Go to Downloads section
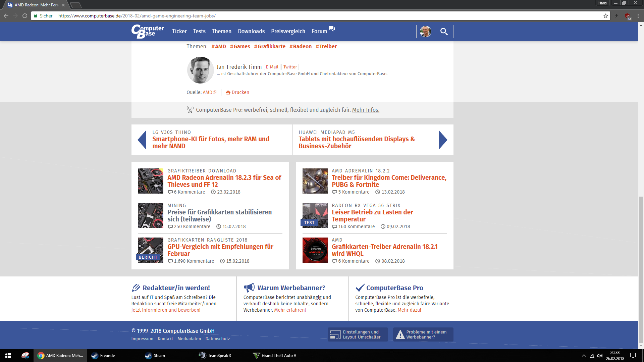 pos(251,31)
